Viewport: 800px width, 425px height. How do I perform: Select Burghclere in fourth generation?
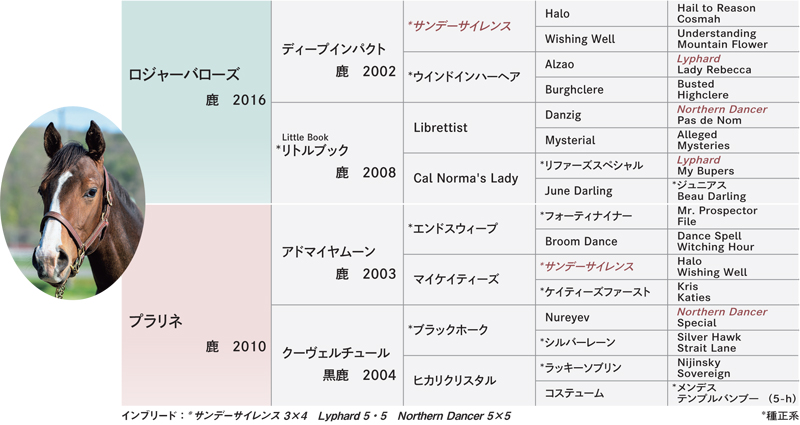[x=574, y=90]
